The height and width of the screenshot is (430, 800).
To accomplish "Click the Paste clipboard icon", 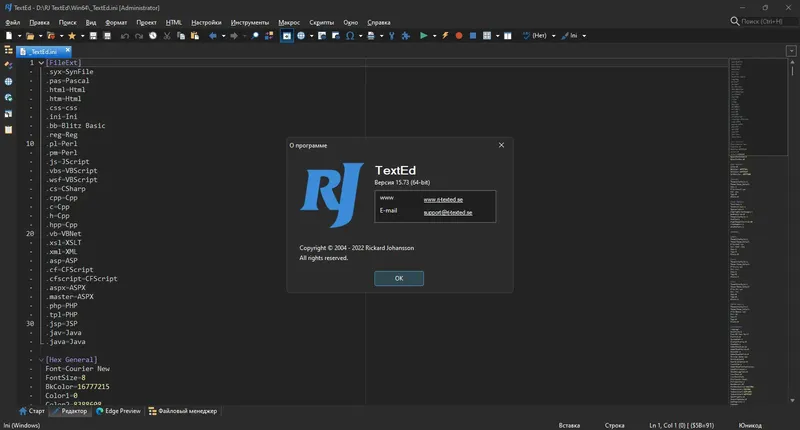I will [x=194, y=36].
